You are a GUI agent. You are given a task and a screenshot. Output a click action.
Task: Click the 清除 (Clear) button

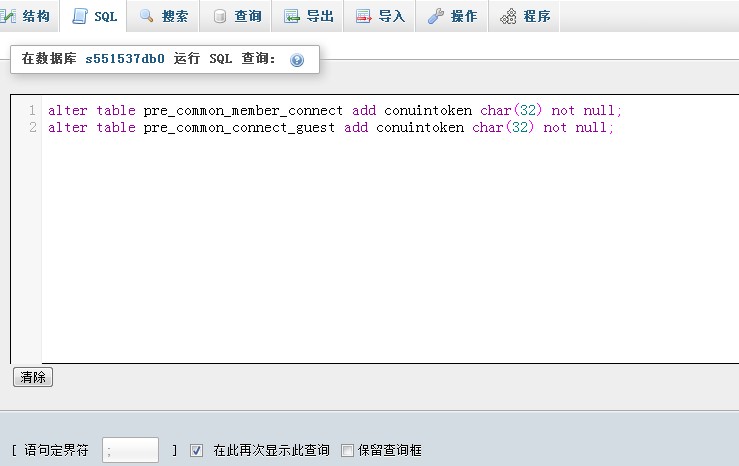click(x=33, y=377)
